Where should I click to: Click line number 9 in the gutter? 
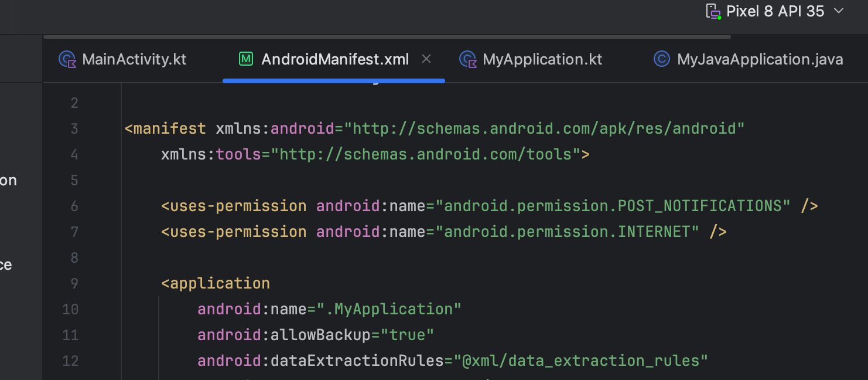coord(74,284)
